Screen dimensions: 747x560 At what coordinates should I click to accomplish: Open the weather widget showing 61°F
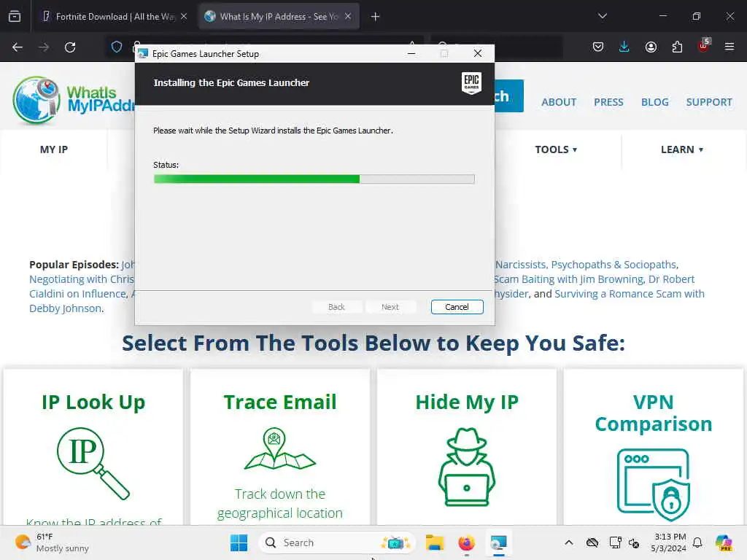[52, 542]
